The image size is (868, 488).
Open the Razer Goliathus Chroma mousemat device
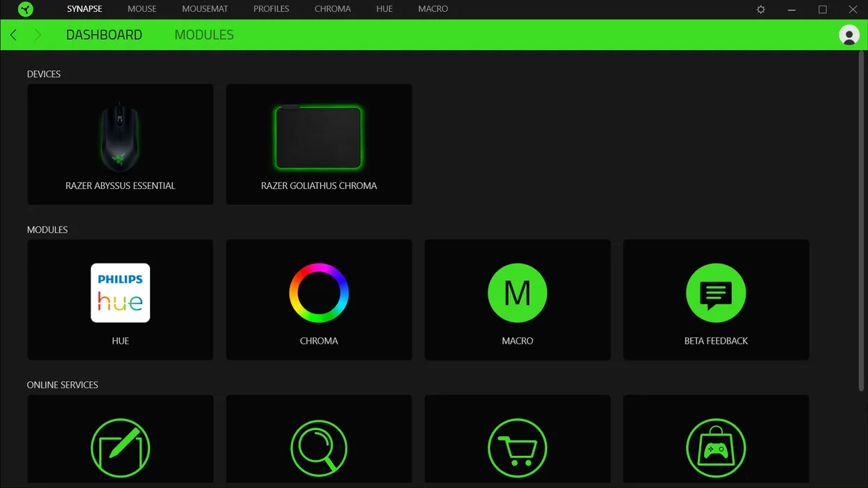(x=319, y=144)
